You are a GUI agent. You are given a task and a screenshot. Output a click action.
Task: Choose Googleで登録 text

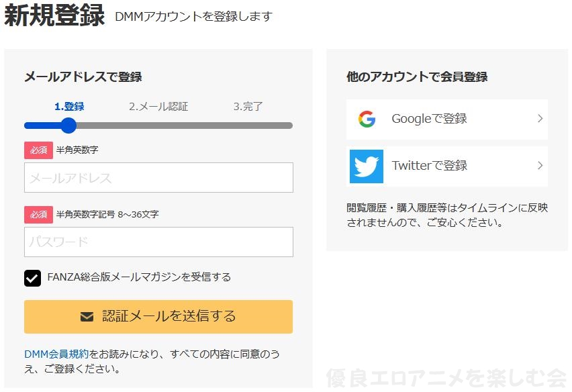429,119
